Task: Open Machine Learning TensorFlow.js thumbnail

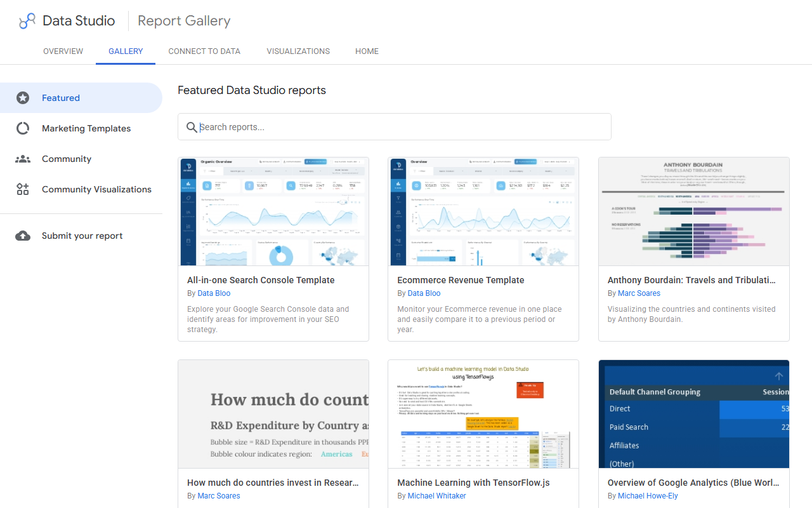Action: [x=483, y=414]
